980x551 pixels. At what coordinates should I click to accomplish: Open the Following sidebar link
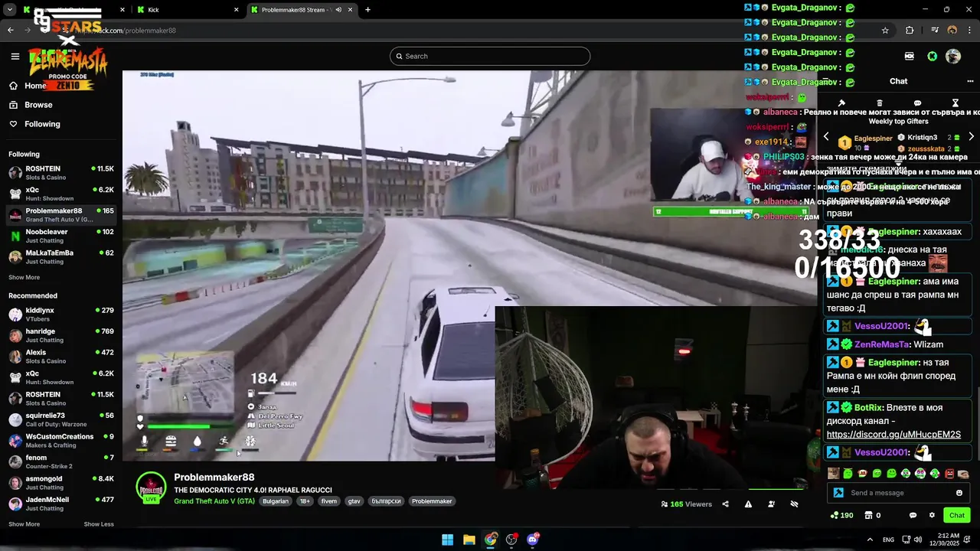pos(34,124)
